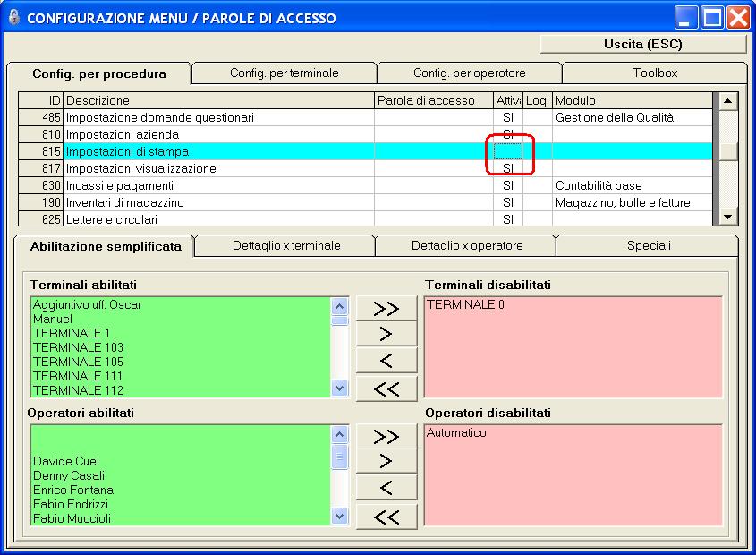Screen dimensions: 756x555
Task: Toggle Attiva SI for Impostazione domande questionari
Action: [507, 118]
